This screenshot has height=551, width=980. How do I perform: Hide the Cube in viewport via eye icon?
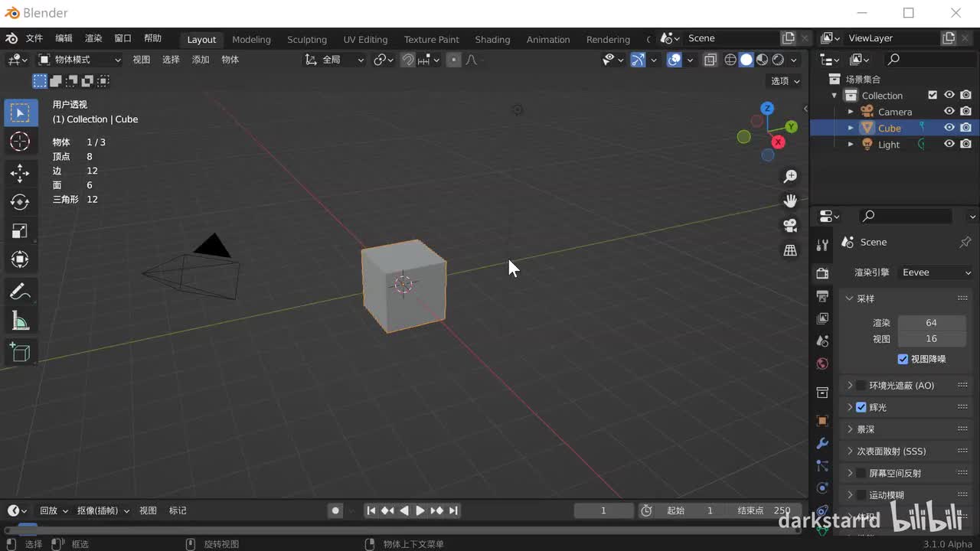point(949,128)
